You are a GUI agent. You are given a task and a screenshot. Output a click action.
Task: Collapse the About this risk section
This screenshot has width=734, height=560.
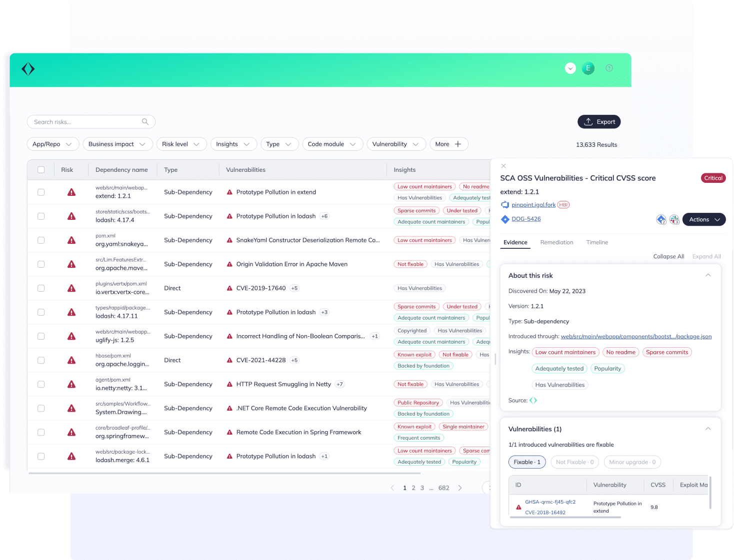point(707,275)
